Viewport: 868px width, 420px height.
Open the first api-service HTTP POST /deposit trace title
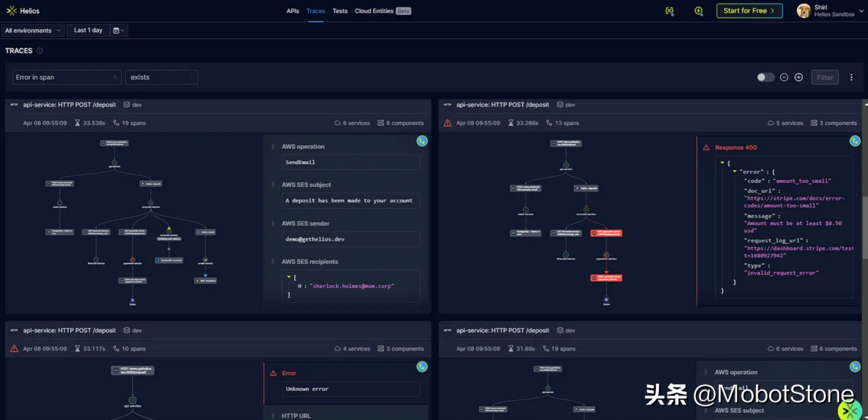[x=69, y=105]
